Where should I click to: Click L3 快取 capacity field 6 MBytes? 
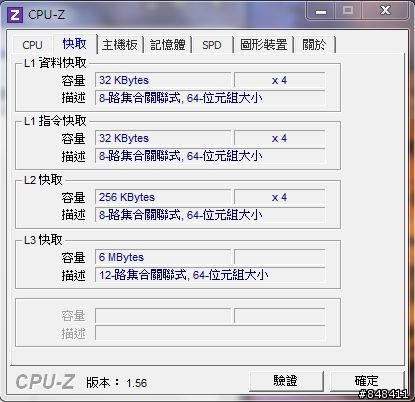163,257
